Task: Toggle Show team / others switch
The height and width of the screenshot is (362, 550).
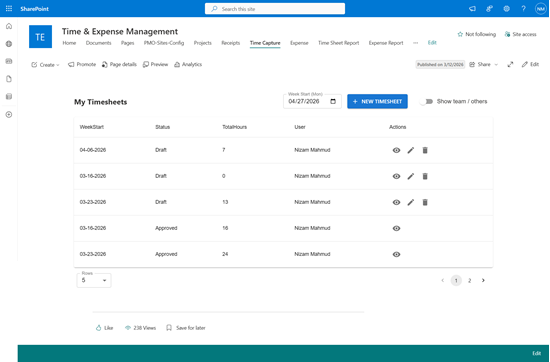Action: [426, 101]
